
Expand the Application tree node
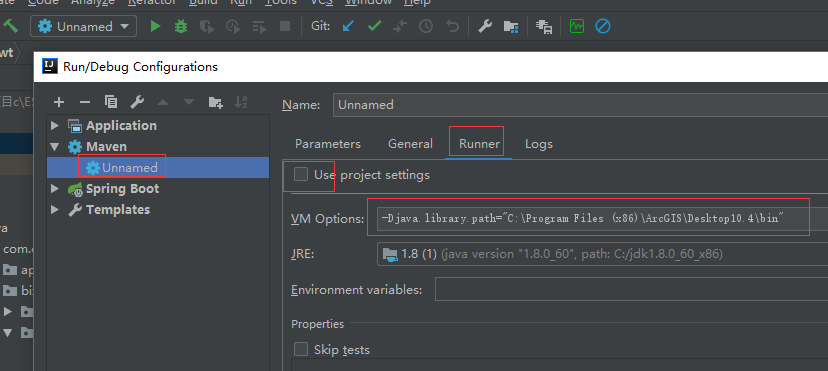click(x=54, y=126)
